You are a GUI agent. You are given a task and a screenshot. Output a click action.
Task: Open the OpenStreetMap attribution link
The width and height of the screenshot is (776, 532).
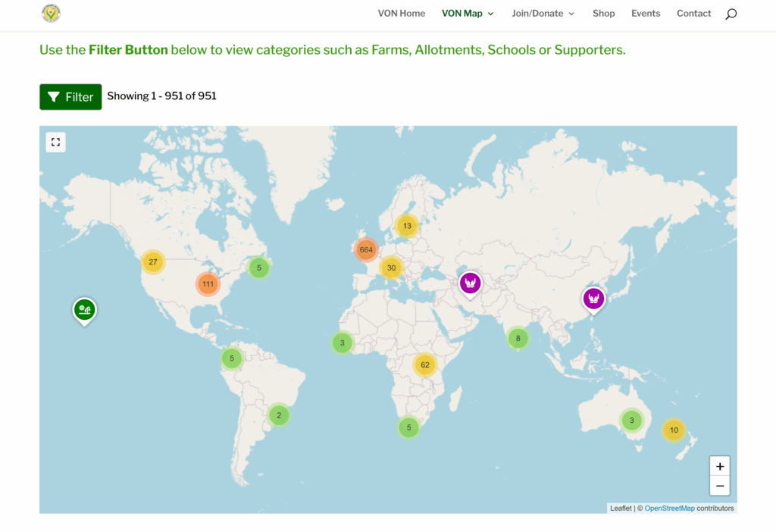(x=669, y=509)
